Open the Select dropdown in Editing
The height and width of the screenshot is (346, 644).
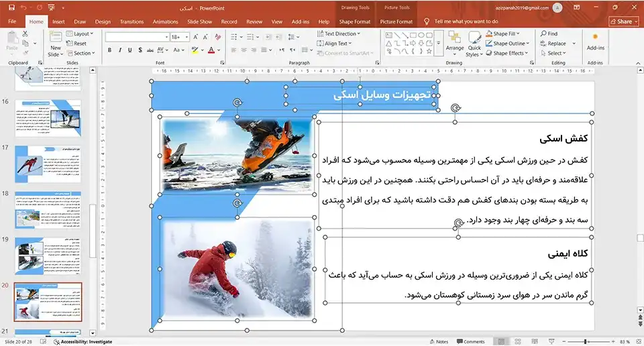[x=553, y=53]
